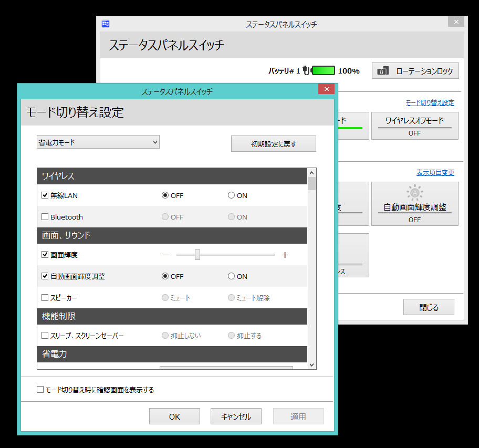
Task: Open the 表示項目変更 link
Action: [x=435, y=173]
